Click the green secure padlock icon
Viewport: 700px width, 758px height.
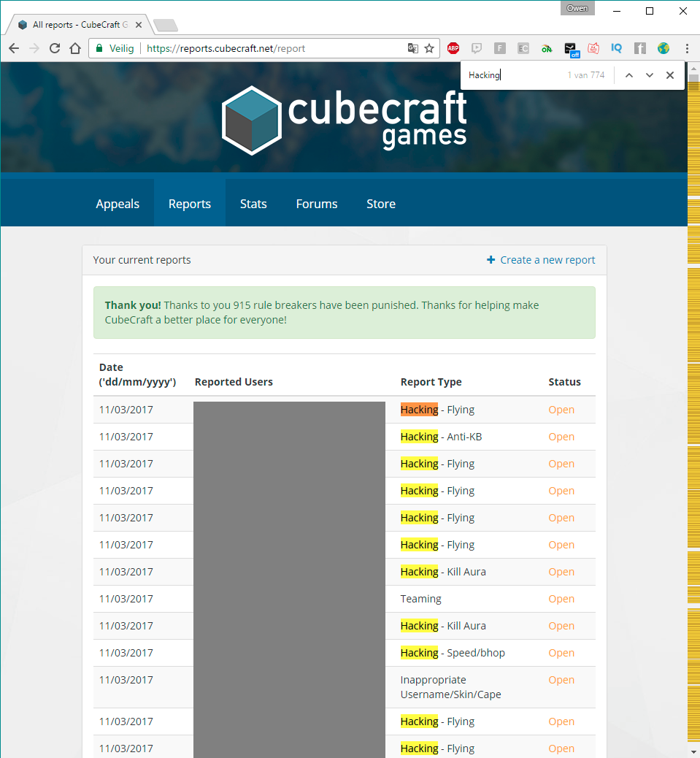pos(99,48)
